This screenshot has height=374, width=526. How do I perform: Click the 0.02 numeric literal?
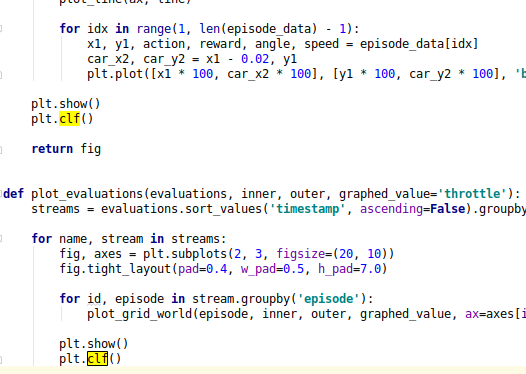pos(255,59)
